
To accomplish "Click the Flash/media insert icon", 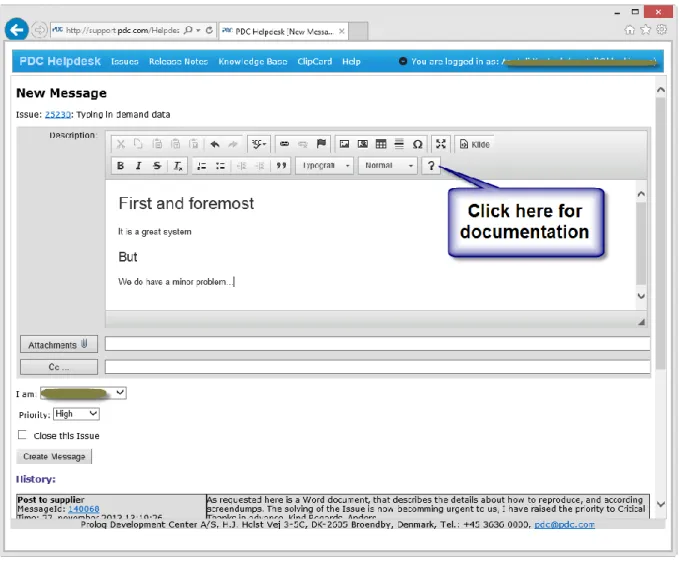I will point(362,144).
